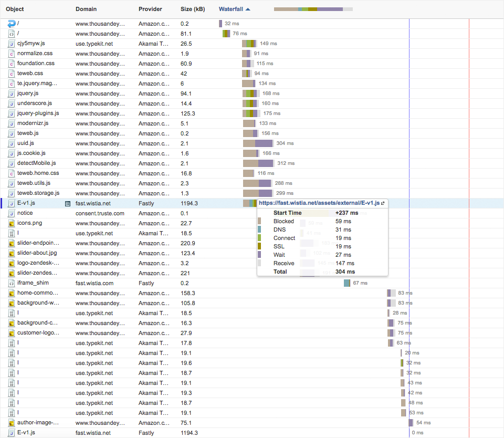This screenshot has width=504, height=438.
Task: Click the image icon beside author-image row
Action: pyautogui.click(x=12, y=423)
